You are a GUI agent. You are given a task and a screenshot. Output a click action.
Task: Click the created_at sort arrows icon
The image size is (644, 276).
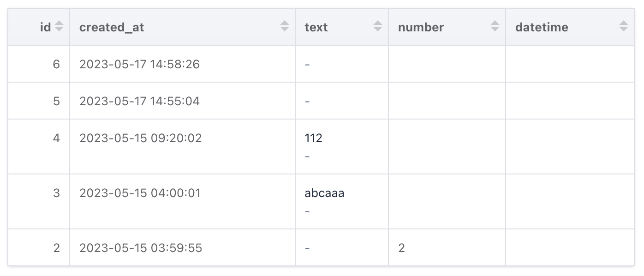(285, 27)
